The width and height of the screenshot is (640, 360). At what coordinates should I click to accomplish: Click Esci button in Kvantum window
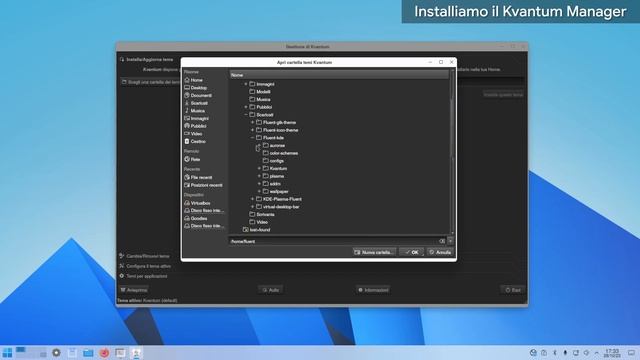click(x=513, y=290)
